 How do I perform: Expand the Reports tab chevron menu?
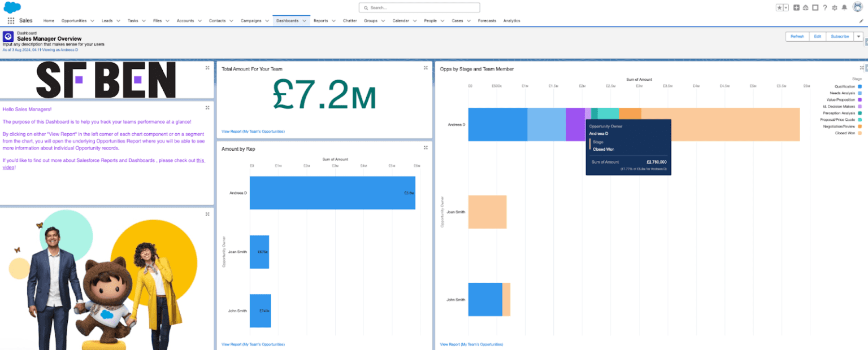(x=333, y=21)
